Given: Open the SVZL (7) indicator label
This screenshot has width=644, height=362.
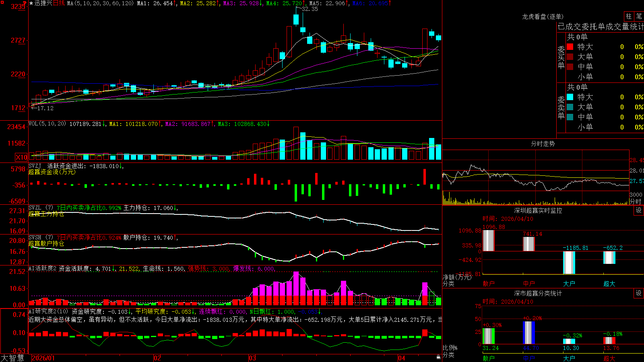Looking at the screenshot, I should (41, 208).
